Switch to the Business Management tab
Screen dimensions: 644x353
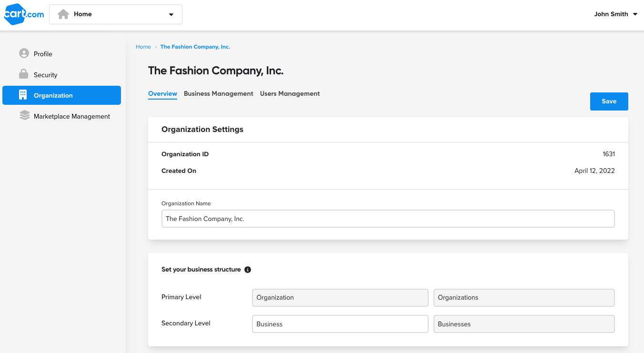[x=218, y=94]
